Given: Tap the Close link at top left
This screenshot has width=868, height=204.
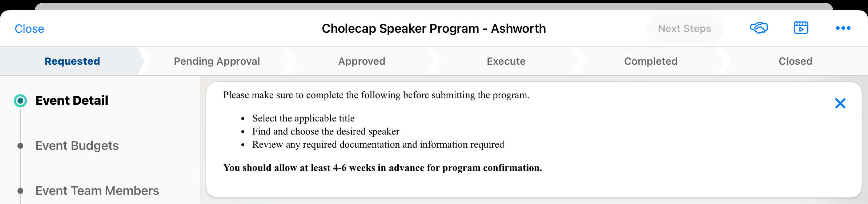Looking at the screenshot, I should 29,29.
